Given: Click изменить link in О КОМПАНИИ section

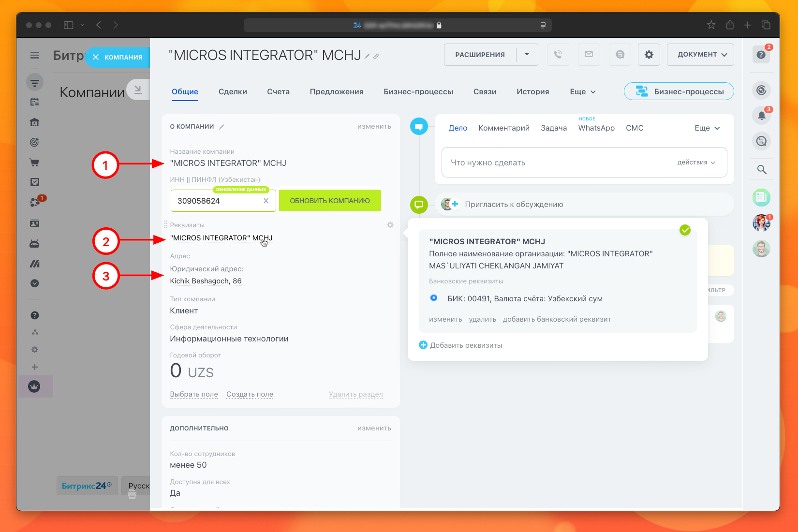Looking at the screenshot, I should [374, 127].
